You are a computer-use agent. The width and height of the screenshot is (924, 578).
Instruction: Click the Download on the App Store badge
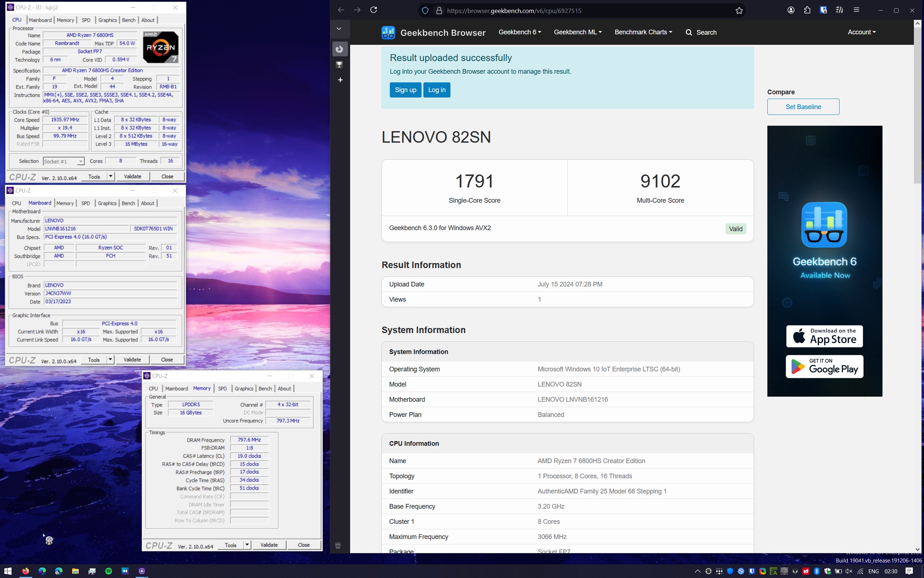pos(824,336)
